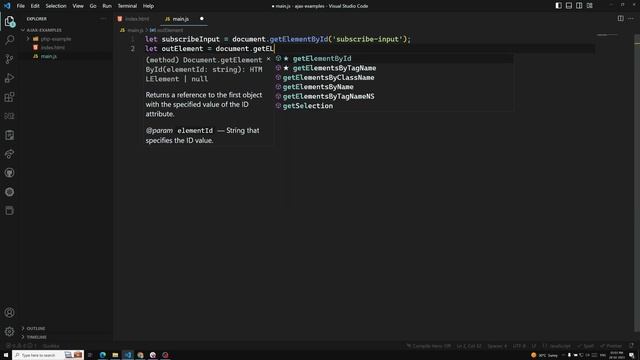This screenshot has height=360, width=640.
Task: Open the Help menu
Action: pos(148,6)
